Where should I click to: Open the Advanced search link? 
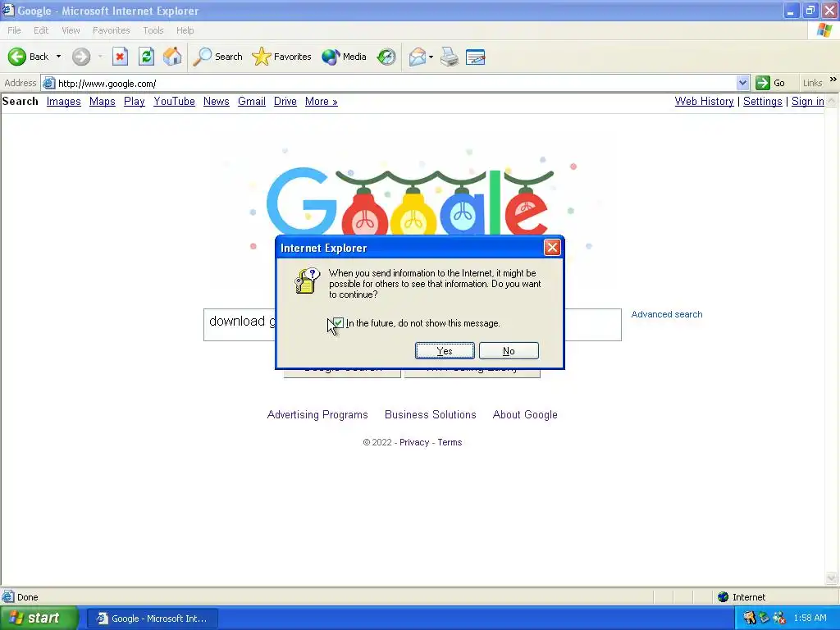(666, 314)
